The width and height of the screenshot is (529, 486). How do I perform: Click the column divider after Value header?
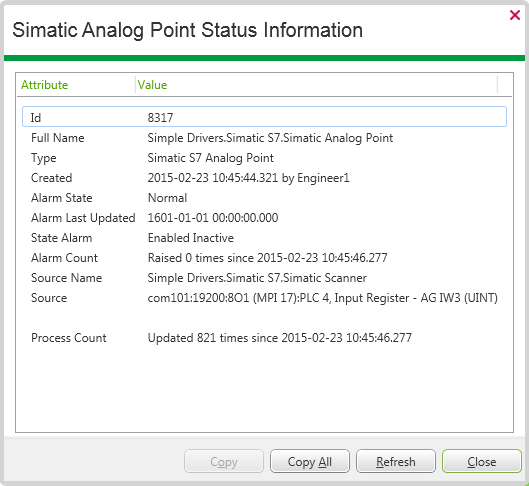pyautogui.click(x=497, y=85)
